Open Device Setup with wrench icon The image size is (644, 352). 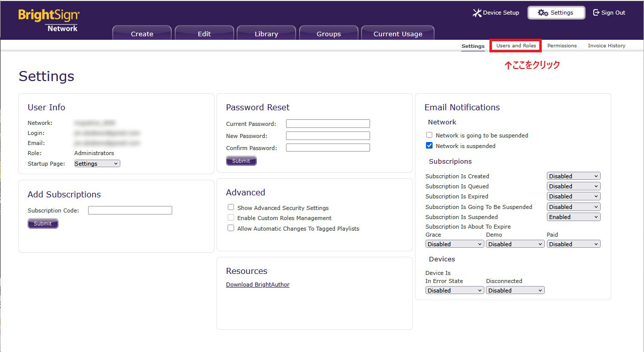(x=477, y=13)
